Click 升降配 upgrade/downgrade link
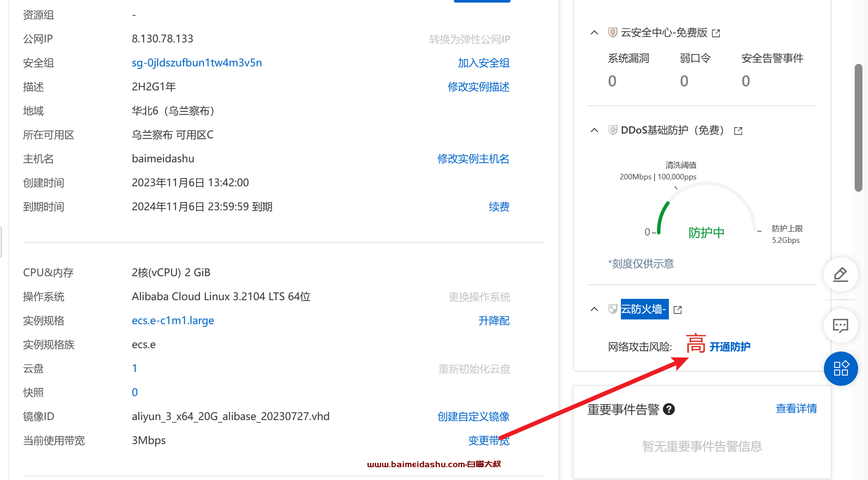The image size is (868, 480). coord(494,321)
